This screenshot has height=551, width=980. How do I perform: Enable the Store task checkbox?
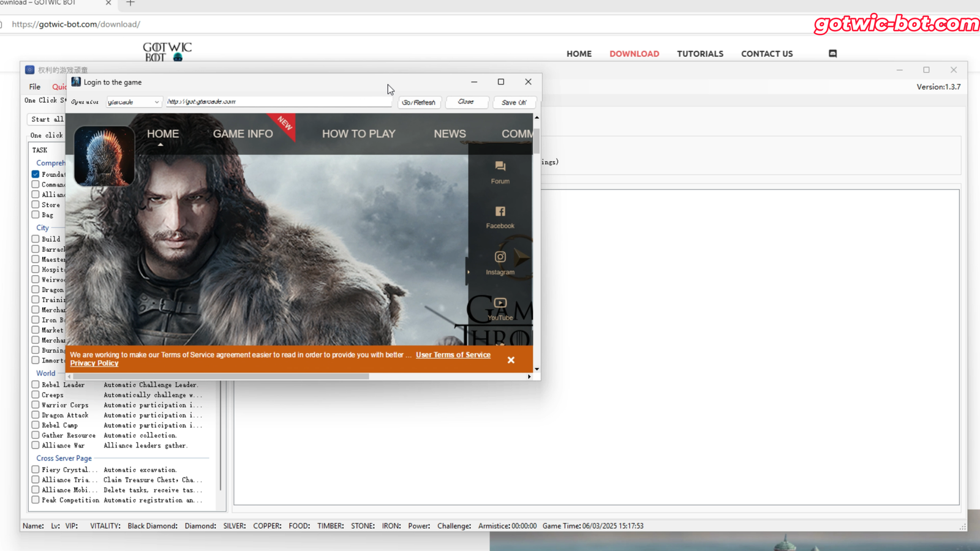click(x=36, y=205)
